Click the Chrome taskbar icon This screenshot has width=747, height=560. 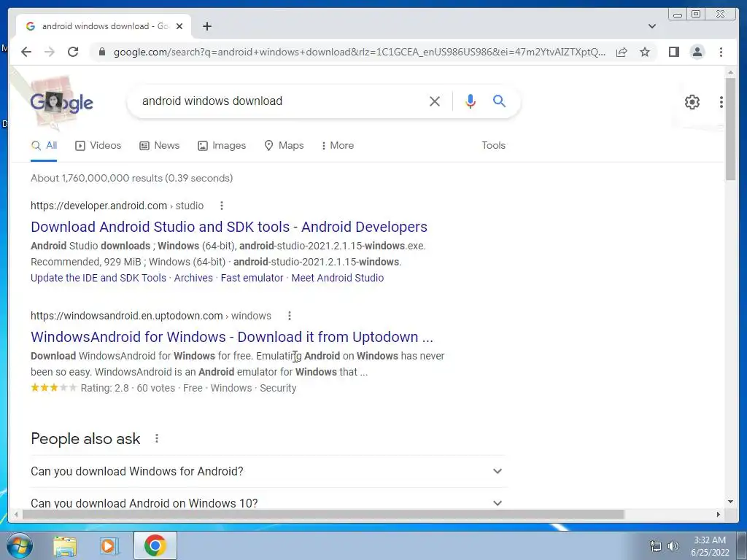[155, 545]
